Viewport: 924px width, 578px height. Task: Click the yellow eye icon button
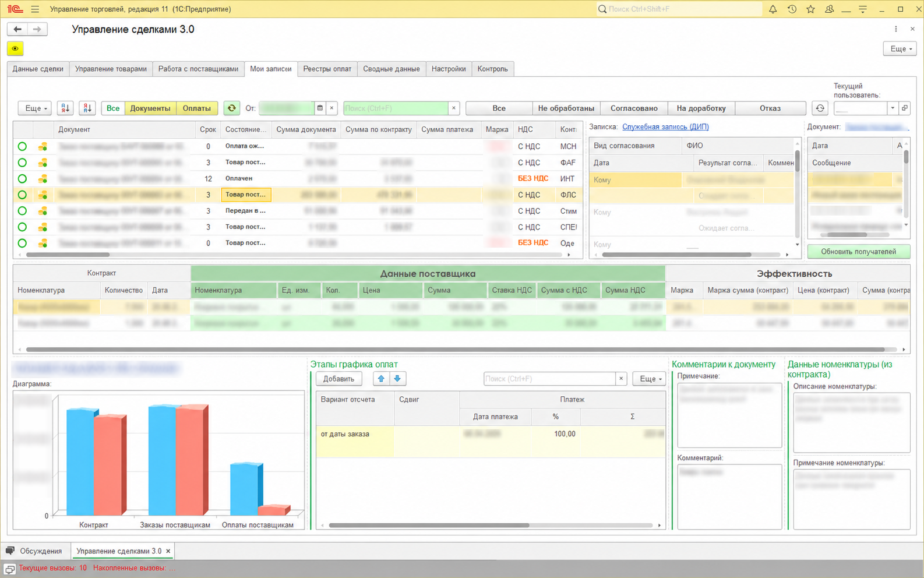[x=15, y=48]
